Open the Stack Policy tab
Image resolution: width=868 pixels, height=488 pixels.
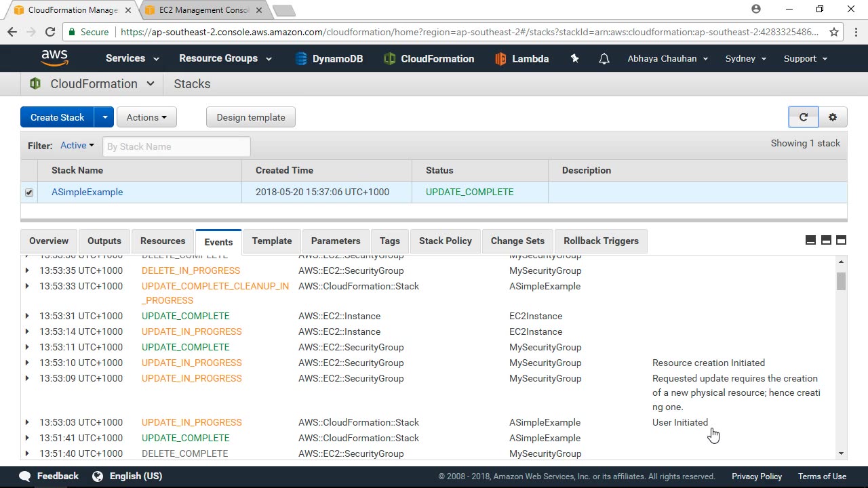446,241
